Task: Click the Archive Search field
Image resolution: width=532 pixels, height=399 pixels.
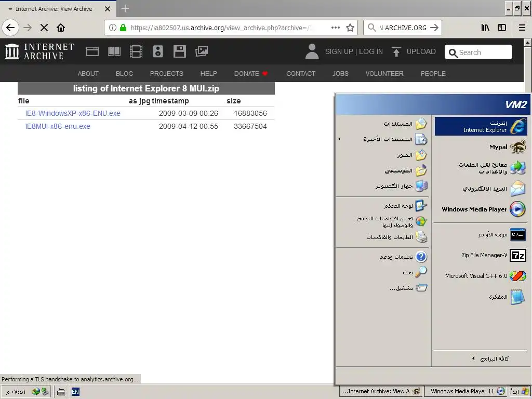Action: [x=478, y=52]
